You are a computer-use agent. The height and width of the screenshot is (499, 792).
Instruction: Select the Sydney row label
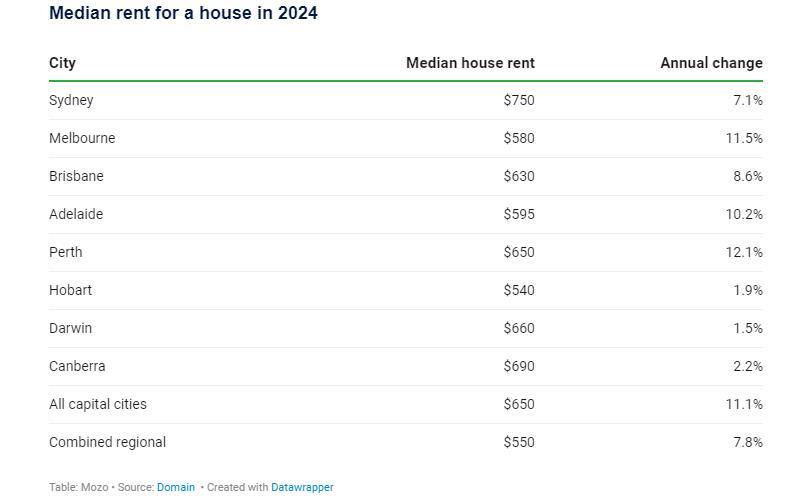pyautogui.click(x=71, y=101)
